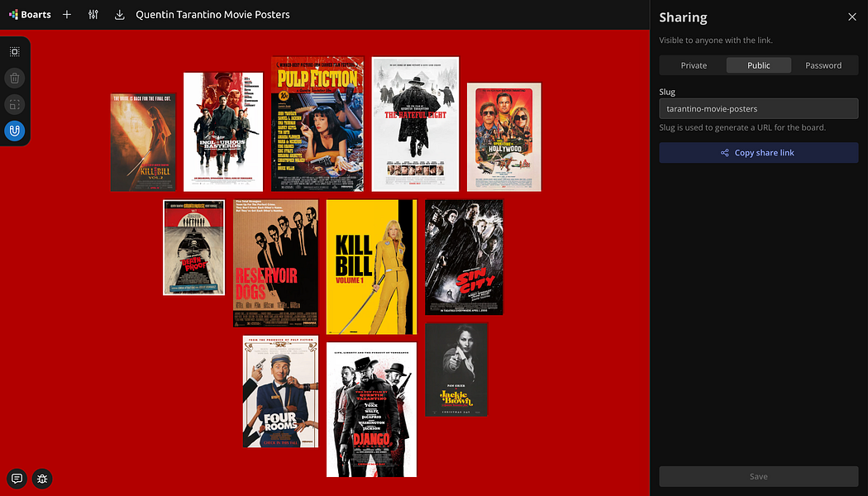Select the Public visibility option
Screen dimensions: 868x496
pyautogui.click(x=758, y=65)
